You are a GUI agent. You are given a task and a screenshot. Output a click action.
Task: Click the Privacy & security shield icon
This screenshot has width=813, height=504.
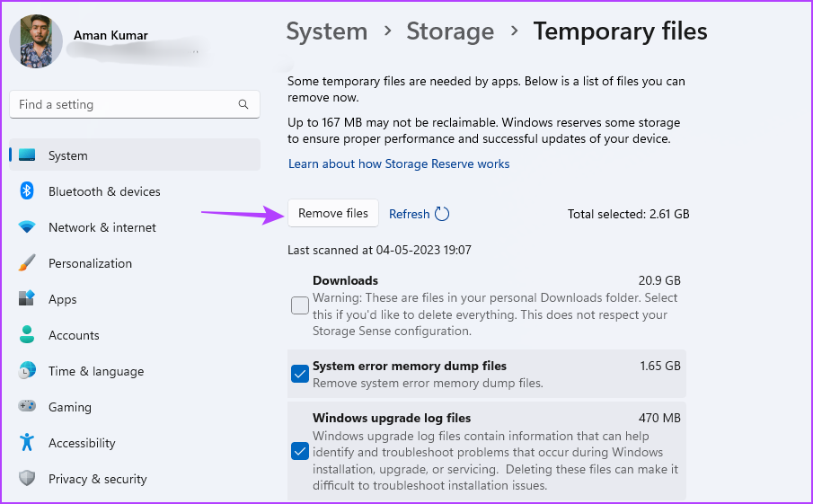pyautogui.click(x=27, y=478)
